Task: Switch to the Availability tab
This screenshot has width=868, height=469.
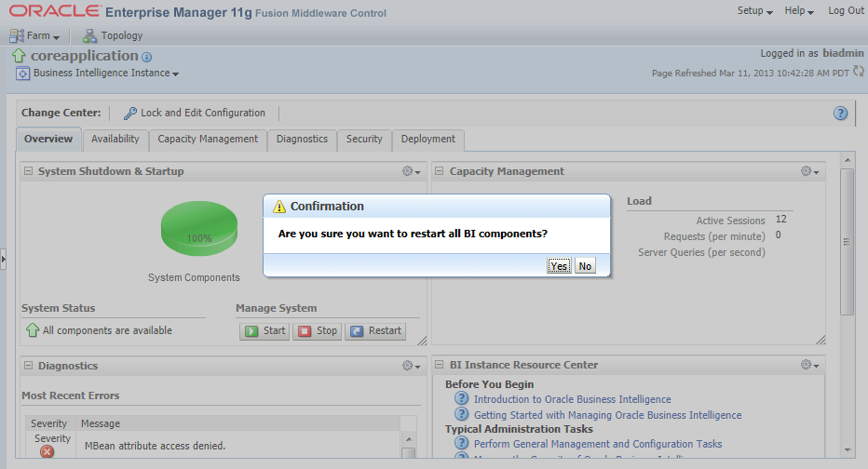Action: 115,139
